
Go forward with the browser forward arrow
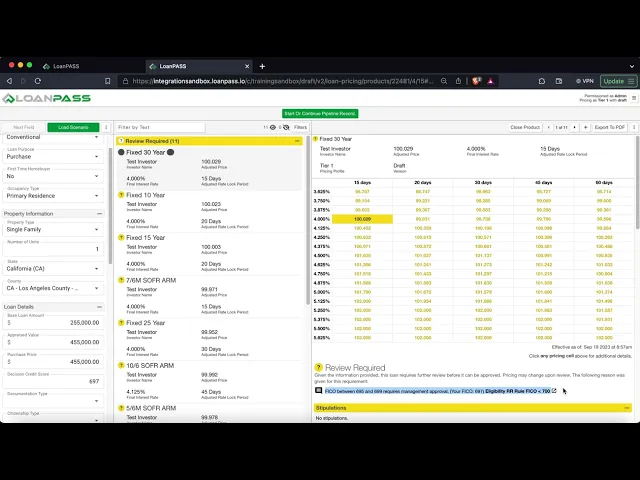click(x=23, y=81)
